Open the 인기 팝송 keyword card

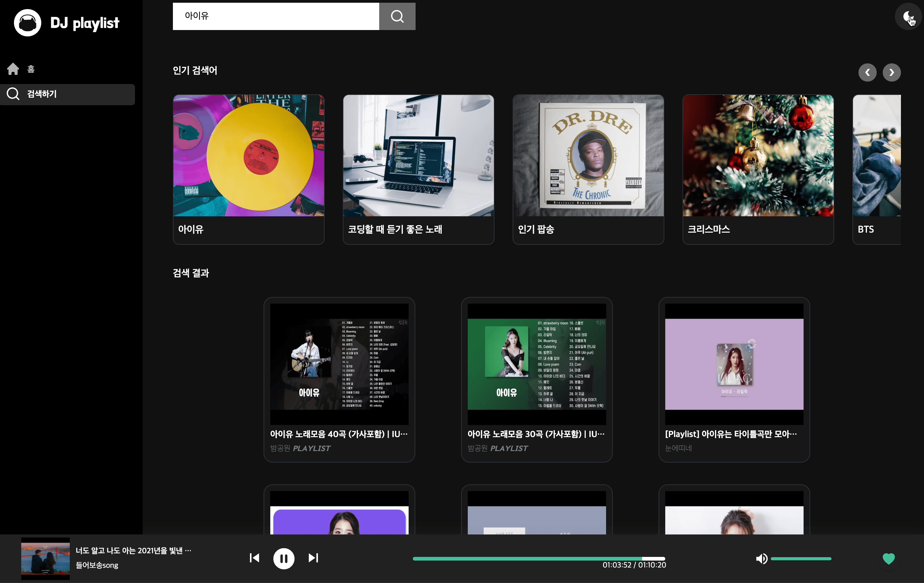(588, 169)
